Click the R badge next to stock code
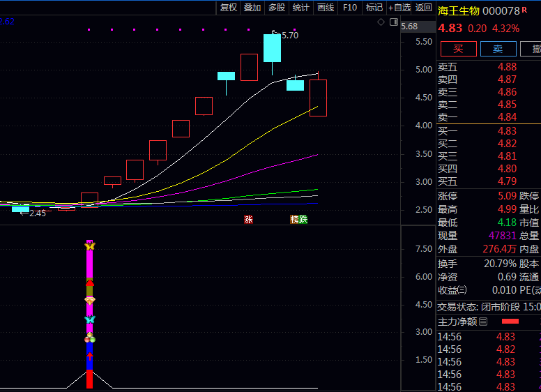 (524, 10)
